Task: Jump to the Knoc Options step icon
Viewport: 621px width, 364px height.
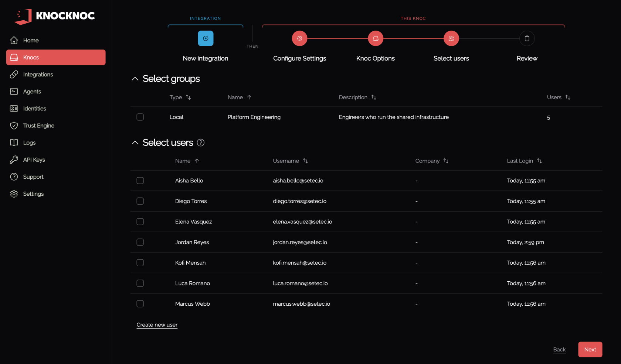Action: point(376,38)
